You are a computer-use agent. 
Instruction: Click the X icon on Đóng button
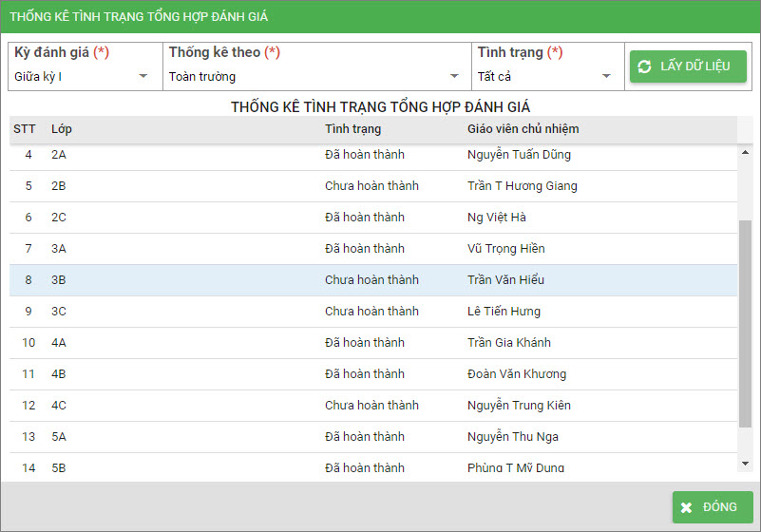point(686,507)
